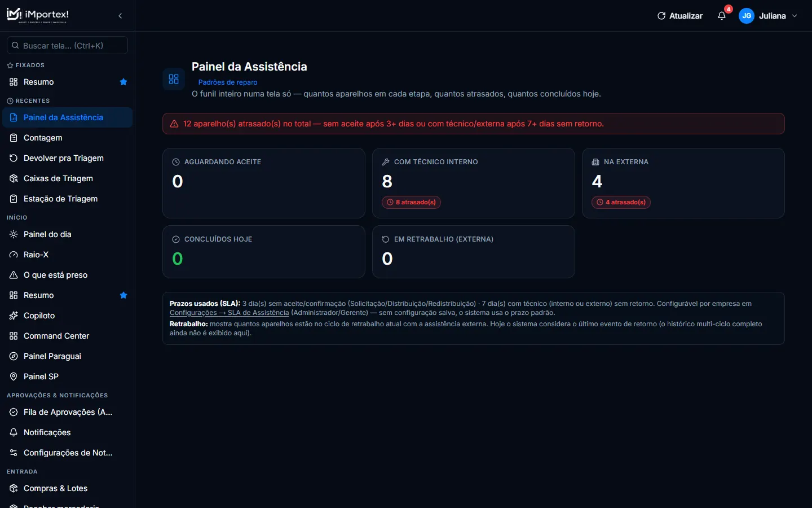This screenshot has height=508, width=812.
Task: Open the Na Externa card
Action: point(683,183)
